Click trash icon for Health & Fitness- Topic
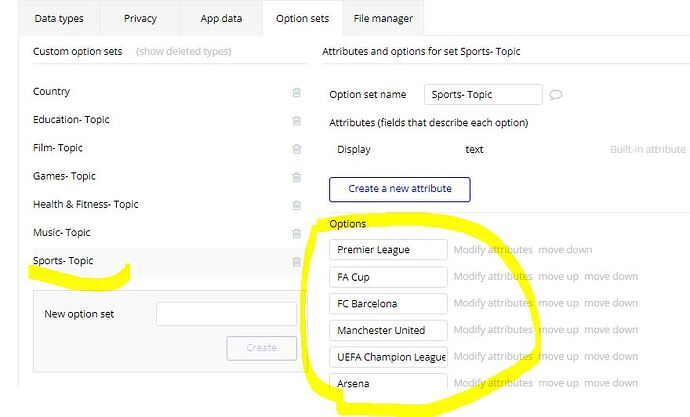This screenshot has height=417, width=690. pos(296,205)
